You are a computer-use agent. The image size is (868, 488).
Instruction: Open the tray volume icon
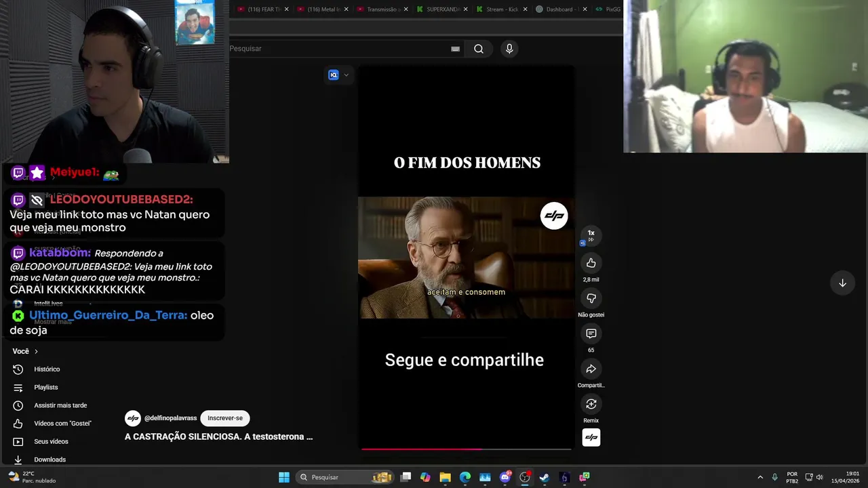click(820, 477)
